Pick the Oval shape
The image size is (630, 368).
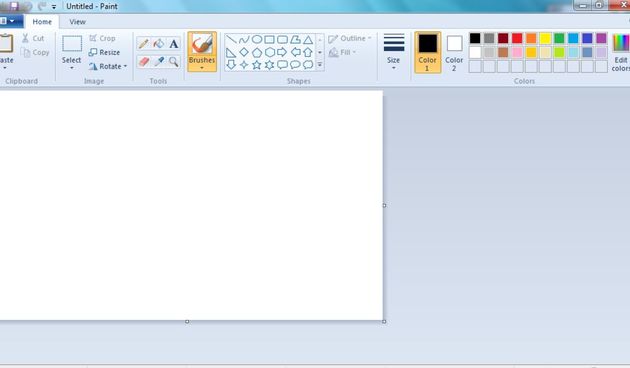pyautogui.click(x=257, y=39)
